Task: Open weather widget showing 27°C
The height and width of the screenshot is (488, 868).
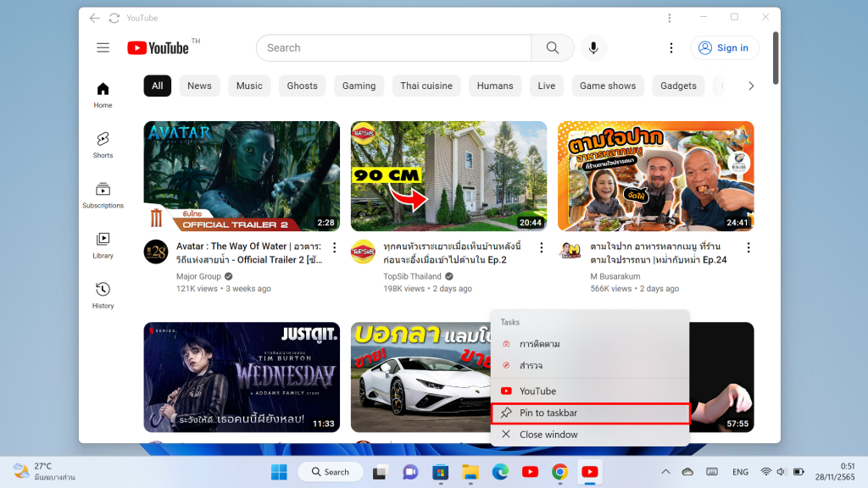Action: click(x=44, y=471)
